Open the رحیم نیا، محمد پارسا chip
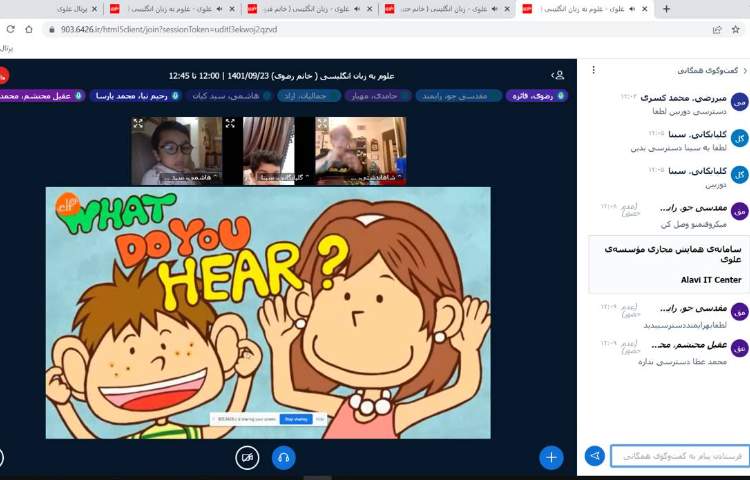The image size is (750, 480). tap(135, 96)
